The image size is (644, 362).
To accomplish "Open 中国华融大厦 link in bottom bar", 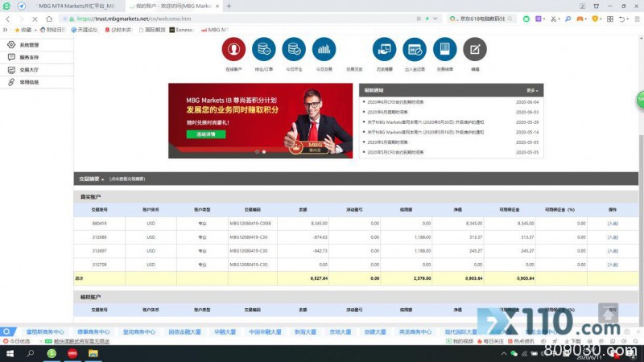I will click(265, 331).
